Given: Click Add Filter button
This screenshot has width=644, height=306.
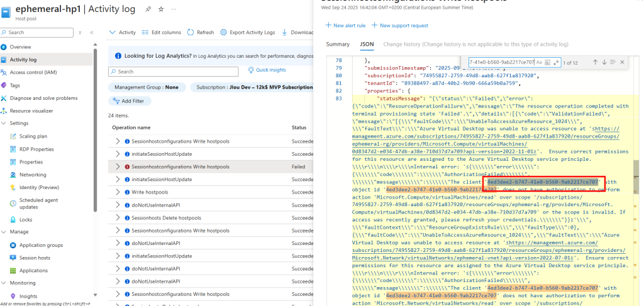Looking at the screenshot, I should tap(129, 101).
